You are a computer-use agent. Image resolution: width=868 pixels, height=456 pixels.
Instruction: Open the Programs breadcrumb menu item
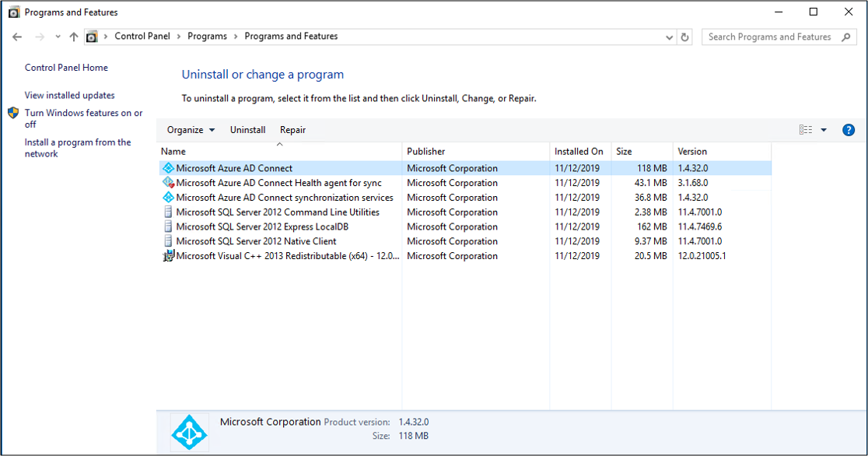point(207,36)
